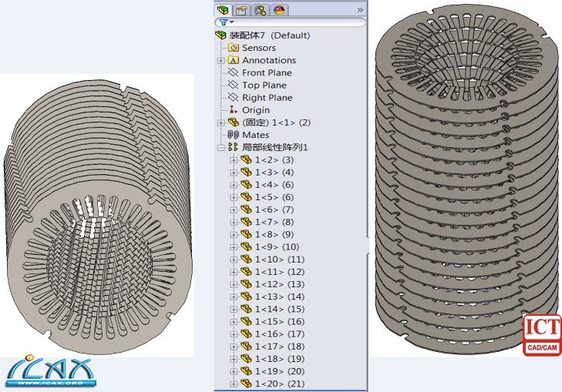
Task: Collapse the 局部线性阵列1 pattern node
Action: coord(221,147)
